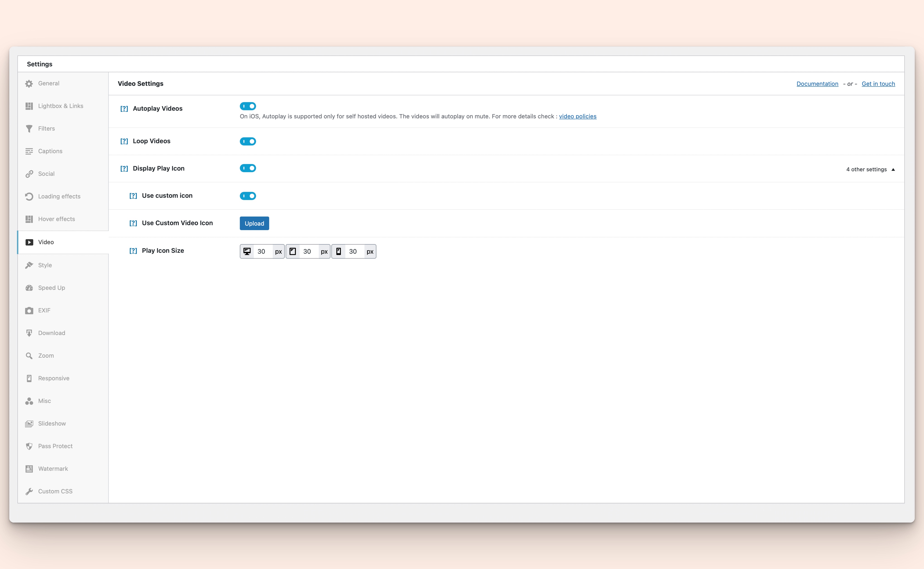Click the mobile Play Icon Size input field
Viewport: 924px width, 569px height.
pos(352,251)
